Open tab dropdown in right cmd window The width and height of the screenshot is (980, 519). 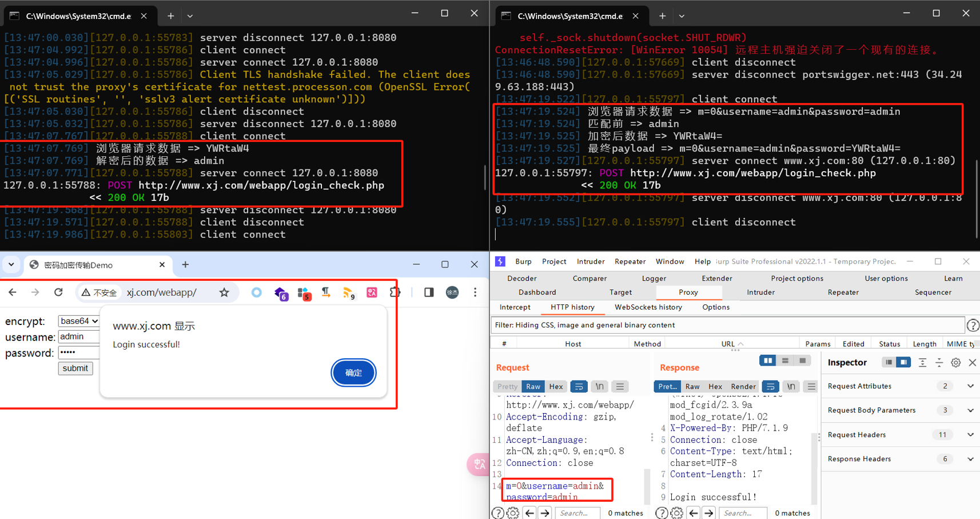[x=682, y=16]
